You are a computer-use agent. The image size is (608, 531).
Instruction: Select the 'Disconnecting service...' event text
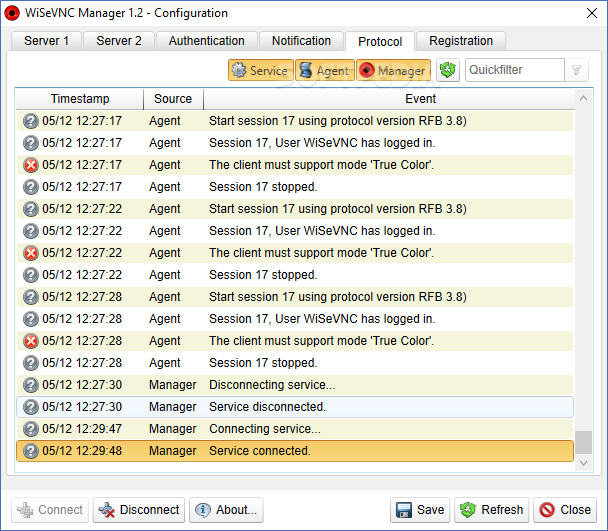[272, 385]
